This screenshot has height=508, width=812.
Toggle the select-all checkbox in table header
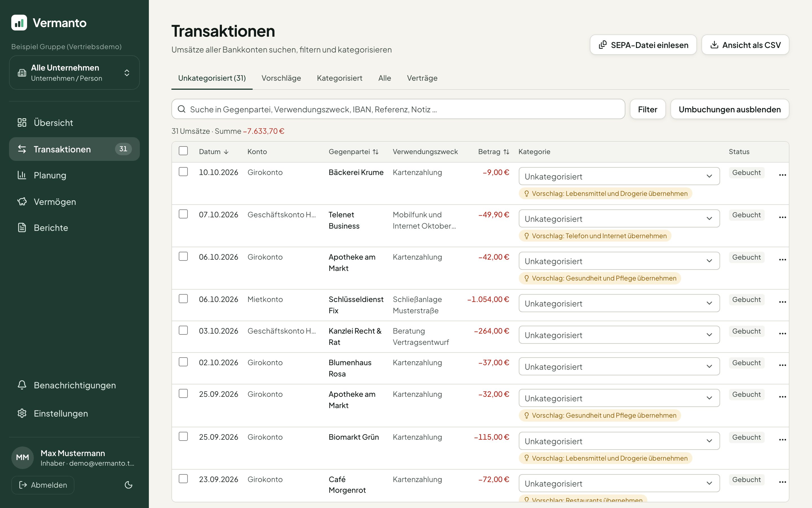click(x=183, y=150)
